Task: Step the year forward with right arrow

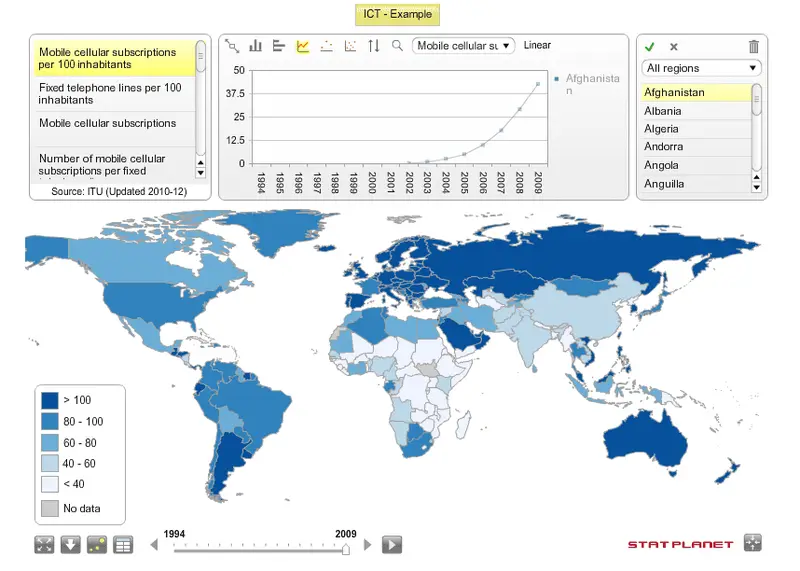Action: 367,545
